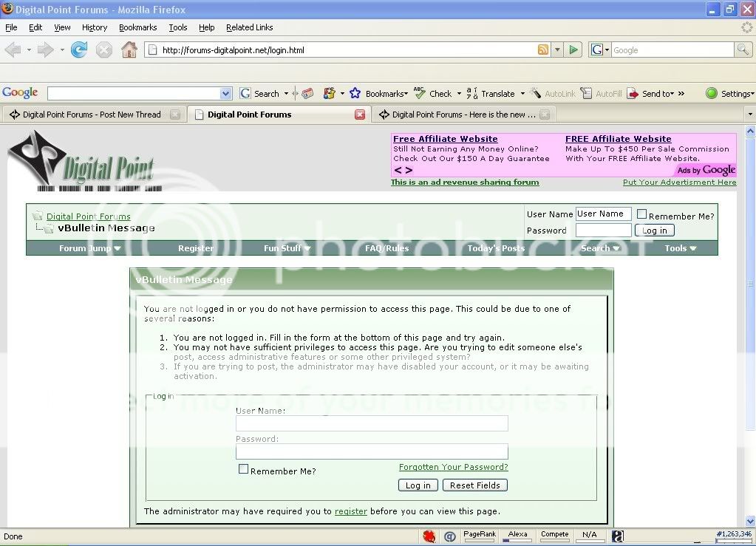
Task: Click the Google toolbar logo
Action: (20, 92)
